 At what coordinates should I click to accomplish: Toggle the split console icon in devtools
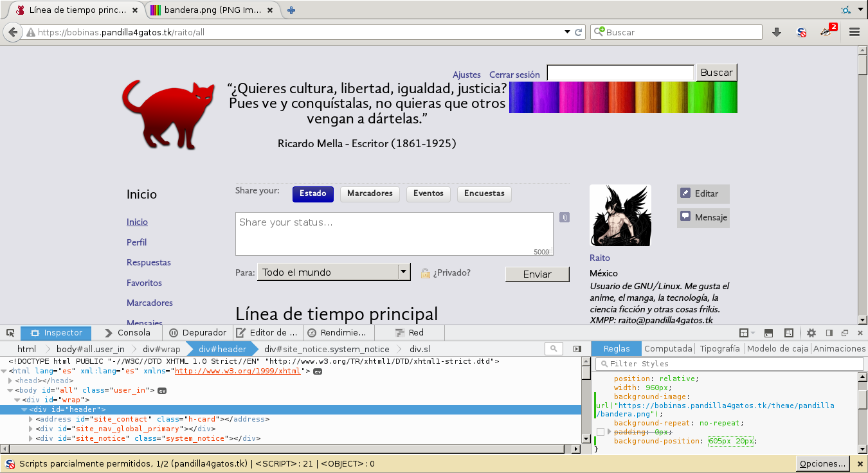[x=768, y=333]
